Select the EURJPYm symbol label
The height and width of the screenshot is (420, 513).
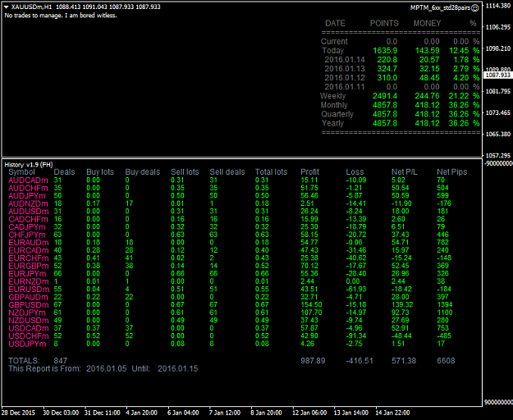(x=27, y=274)
